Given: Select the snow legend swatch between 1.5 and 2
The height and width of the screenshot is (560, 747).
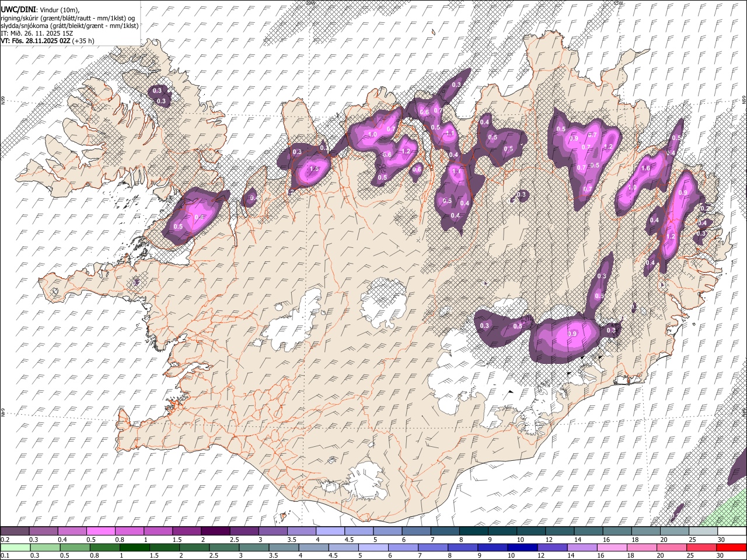Looking at the screenshot, I should [187, 531].
